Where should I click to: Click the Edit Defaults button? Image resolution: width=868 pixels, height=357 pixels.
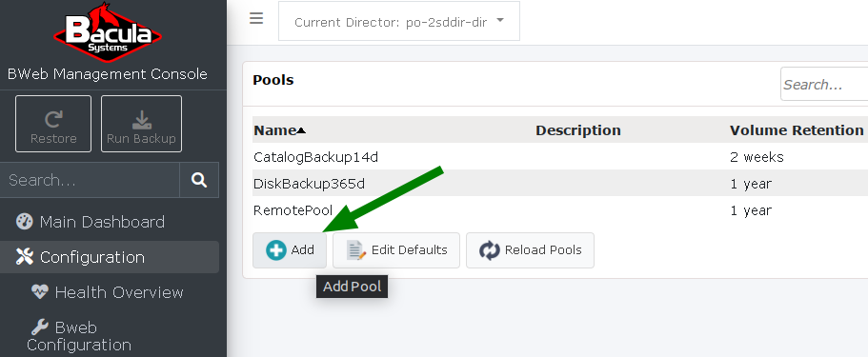[396, 250]
